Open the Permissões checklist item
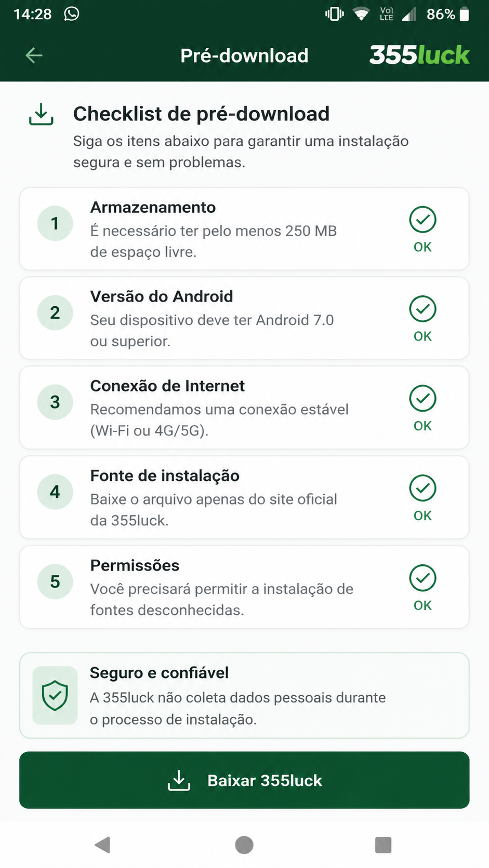The image size is (489, 868). tap(244, 587)
